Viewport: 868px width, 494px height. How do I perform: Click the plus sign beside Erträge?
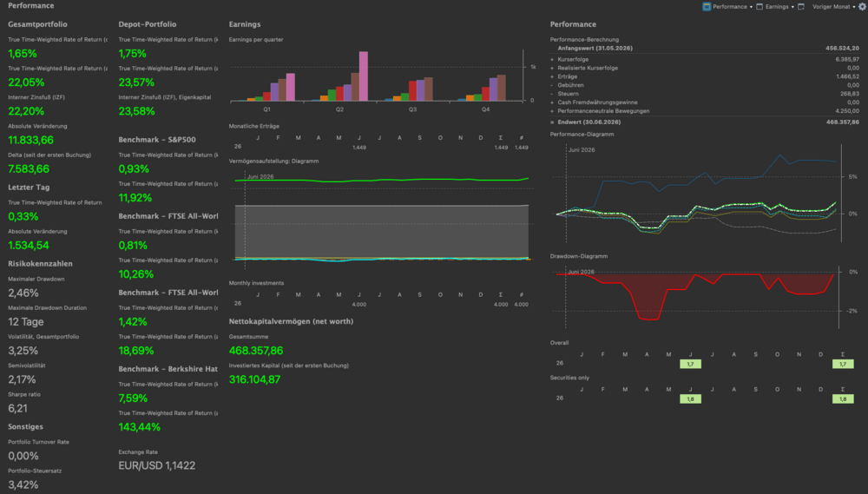click(x=552, y=76)
